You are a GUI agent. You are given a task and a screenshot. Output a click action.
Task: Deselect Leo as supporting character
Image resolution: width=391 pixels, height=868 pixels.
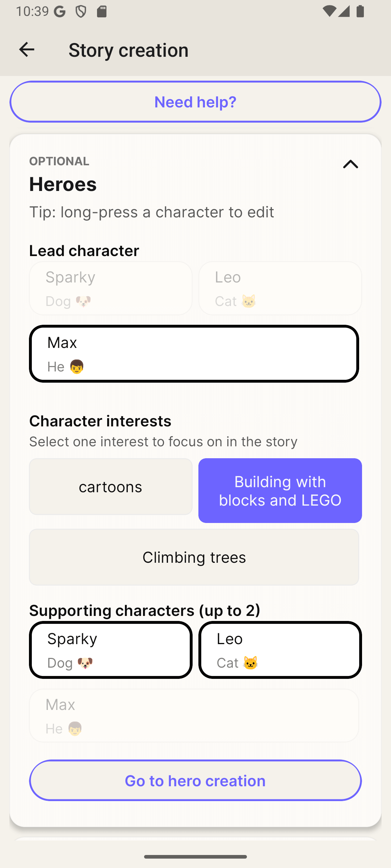pos(280,650)
